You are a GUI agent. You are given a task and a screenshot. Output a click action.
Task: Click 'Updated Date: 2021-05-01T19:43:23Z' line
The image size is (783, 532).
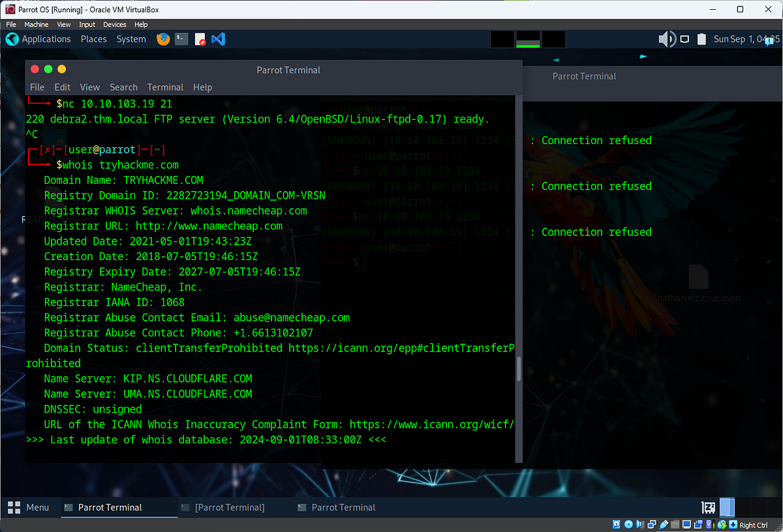click(x=147, y=241)
